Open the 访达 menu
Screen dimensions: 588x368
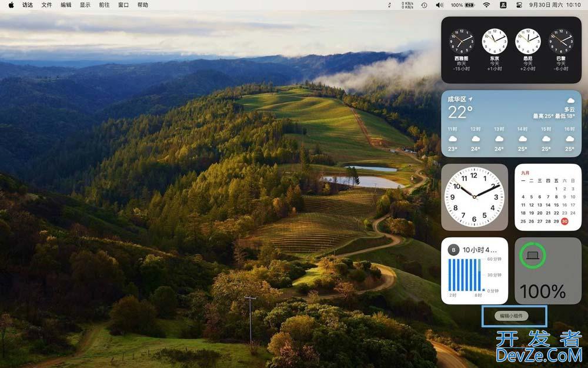[28, 5]
